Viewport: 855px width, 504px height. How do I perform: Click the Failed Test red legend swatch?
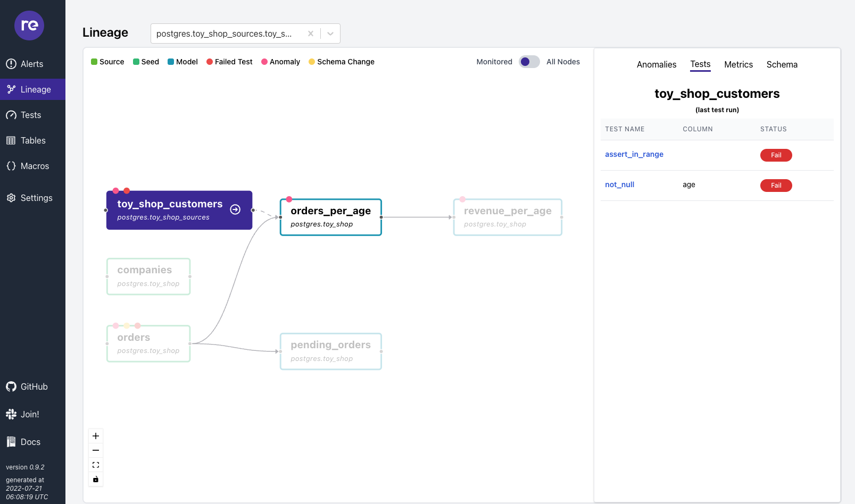pos(210,62)
